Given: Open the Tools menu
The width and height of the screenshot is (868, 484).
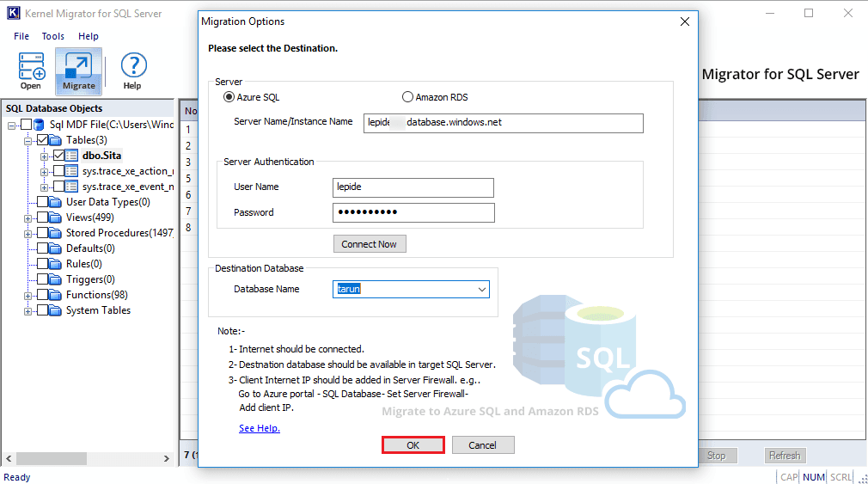Looking at the screenshot, I should 53,36.
